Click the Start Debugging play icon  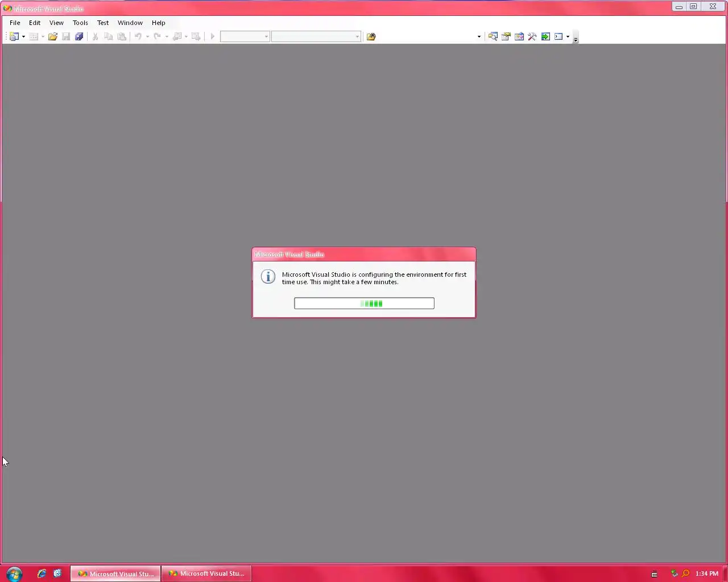tap(213, 36)
